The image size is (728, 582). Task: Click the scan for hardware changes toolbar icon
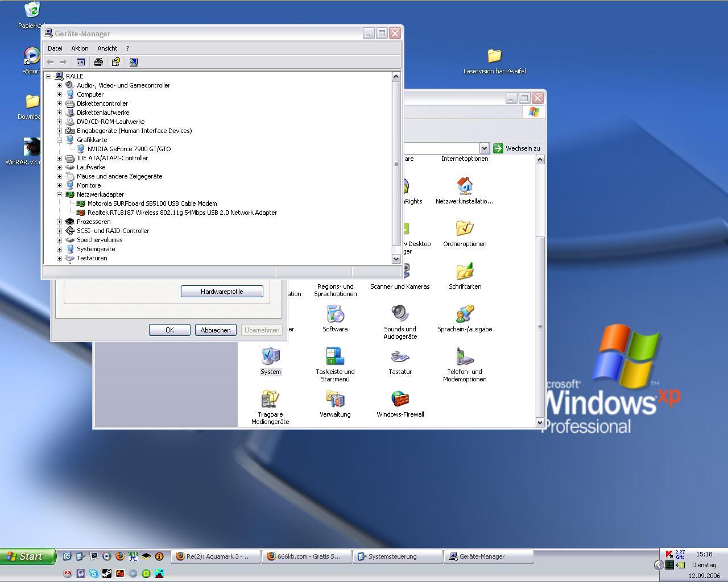click(134, 62)
